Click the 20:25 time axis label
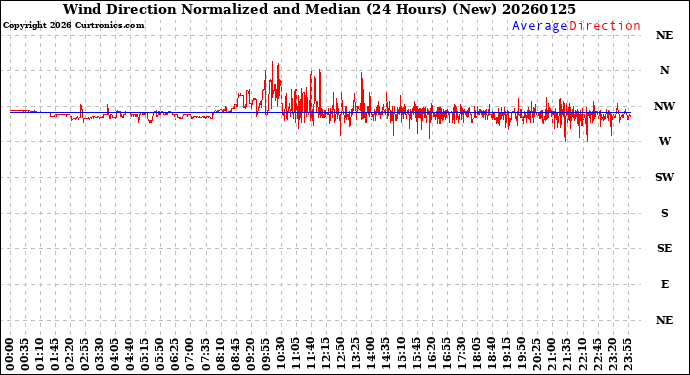 536,355
